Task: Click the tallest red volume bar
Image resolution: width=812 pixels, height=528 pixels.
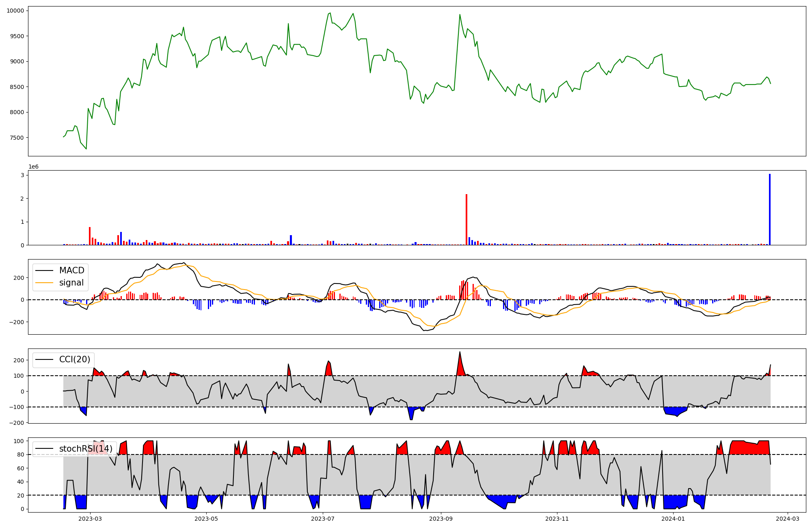Action: click(x=466, y=220)
